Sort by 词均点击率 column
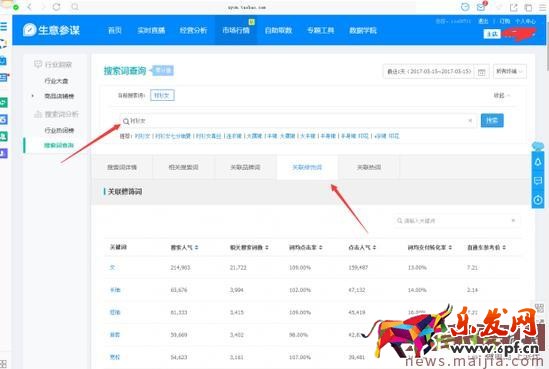 tap(305, 248)
